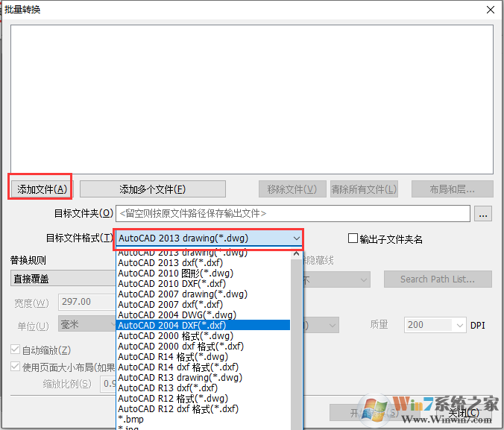504x430 pixels.
Task: Choose AutoCAD 2007 drawing(*.dwg) format
Action: 203,294
